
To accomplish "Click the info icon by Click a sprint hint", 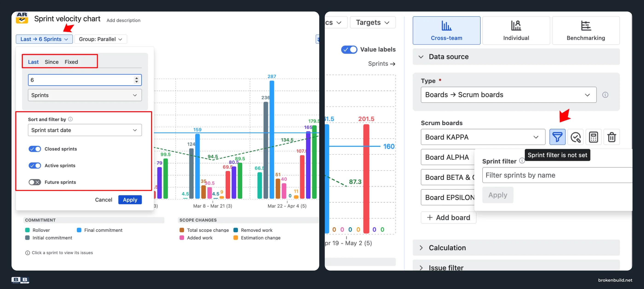I will pyautogui.click(x=28, y=253).
